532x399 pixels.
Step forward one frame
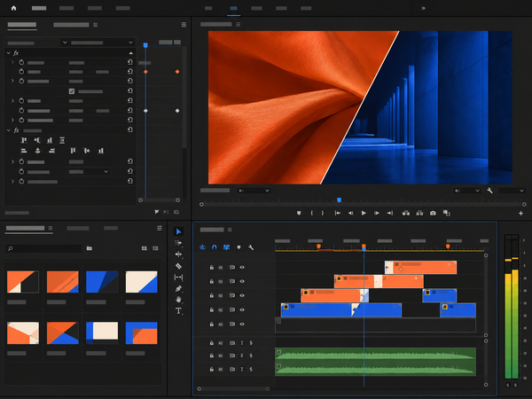tap(377, 213)
